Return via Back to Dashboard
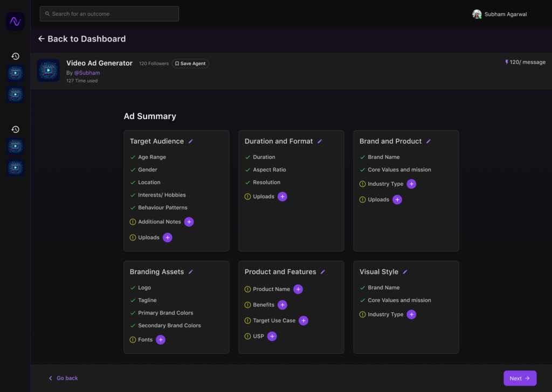This screenshot has width=552, height=392. tap(82, 39)
